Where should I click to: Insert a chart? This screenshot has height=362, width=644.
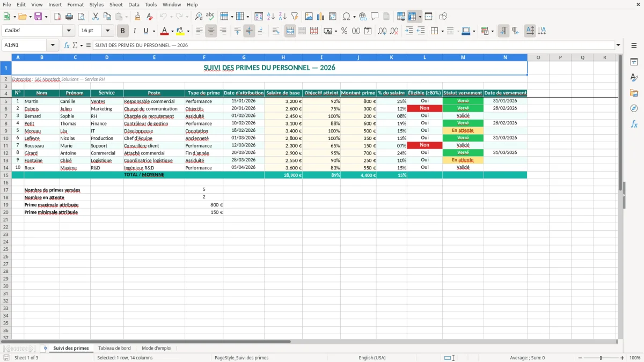(x=321, y=17)
